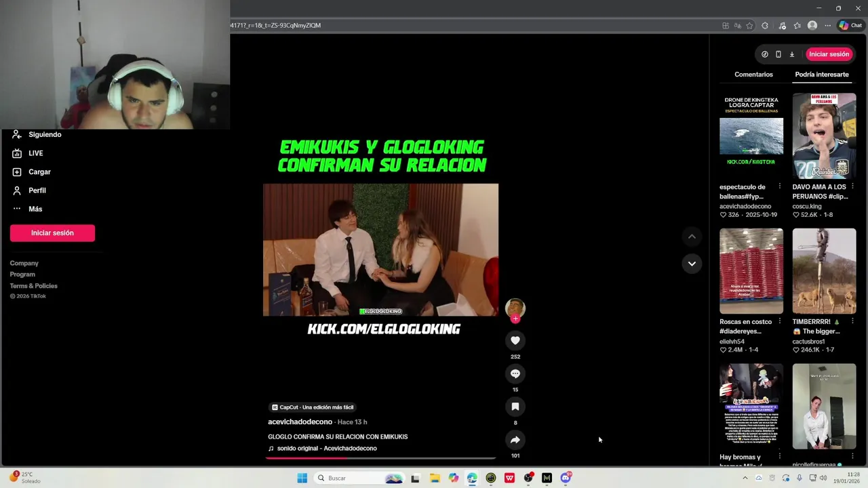Open options for the TIMBERRRR video
The height and width of the screenshot is (488, 868).
click(852, 321)
